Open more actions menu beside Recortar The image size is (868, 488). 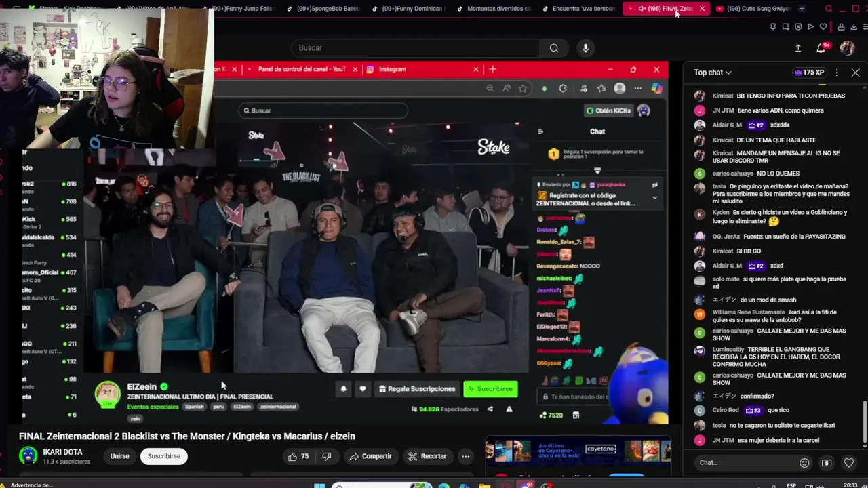[465, 456]
